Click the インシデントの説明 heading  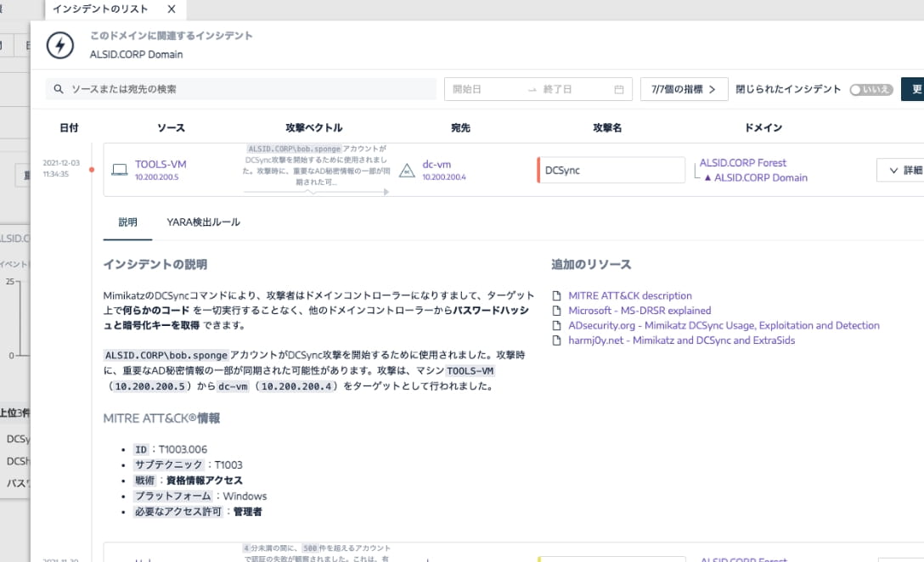click(155, 265)
